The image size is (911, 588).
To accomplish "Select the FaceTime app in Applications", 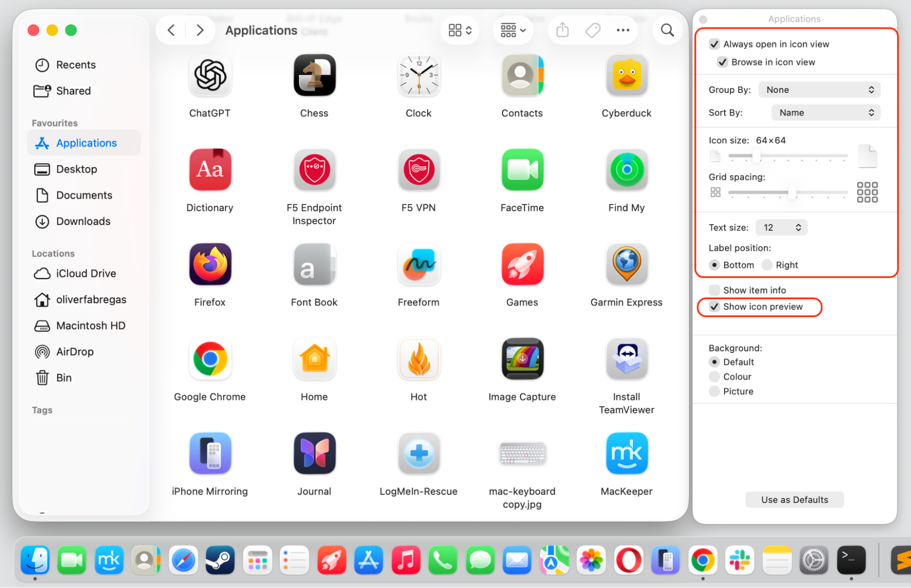I will pos(523,169).
